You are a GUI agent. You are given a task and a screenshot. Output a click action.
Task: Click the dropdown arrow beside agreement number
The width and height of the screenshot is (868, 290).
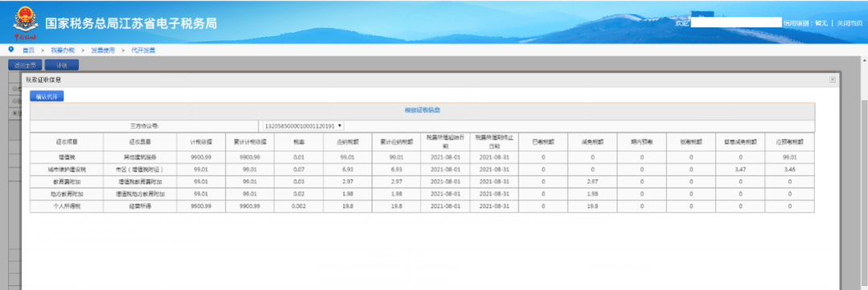click(x=339, y=125)
